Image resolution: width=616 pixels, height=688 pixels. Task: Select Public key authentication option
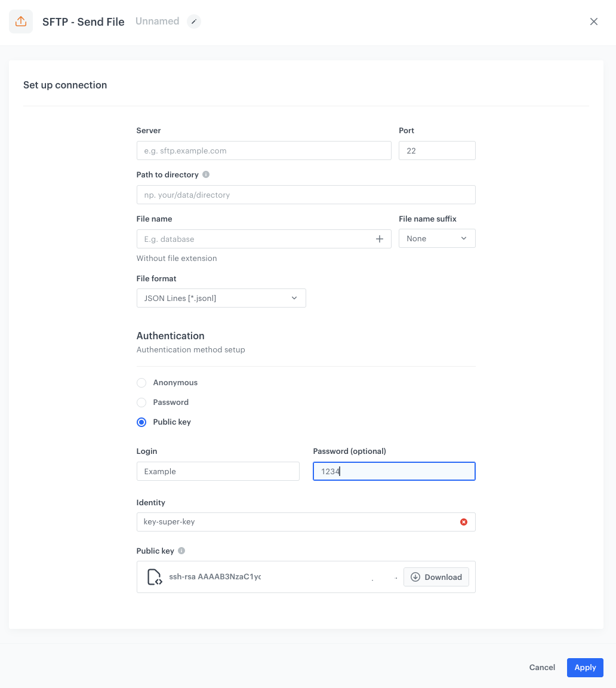pos(141,422)
